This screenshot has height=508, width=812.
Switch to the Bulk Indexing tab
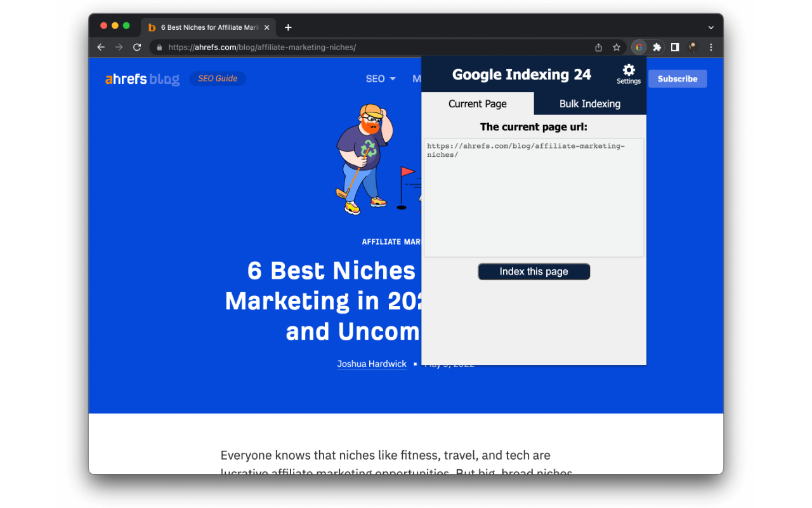point(589,104)
